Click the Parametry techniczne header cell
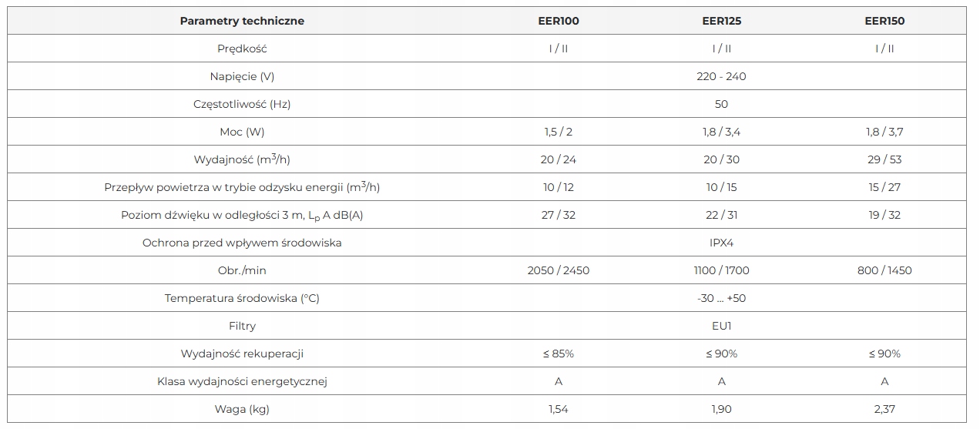980x429 pixels. pos(242,21)
